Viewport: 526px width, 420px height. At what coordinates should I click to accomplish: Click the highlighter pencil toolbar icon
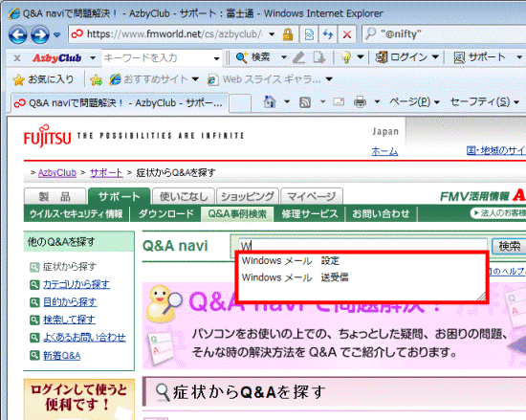coord(298,57)
